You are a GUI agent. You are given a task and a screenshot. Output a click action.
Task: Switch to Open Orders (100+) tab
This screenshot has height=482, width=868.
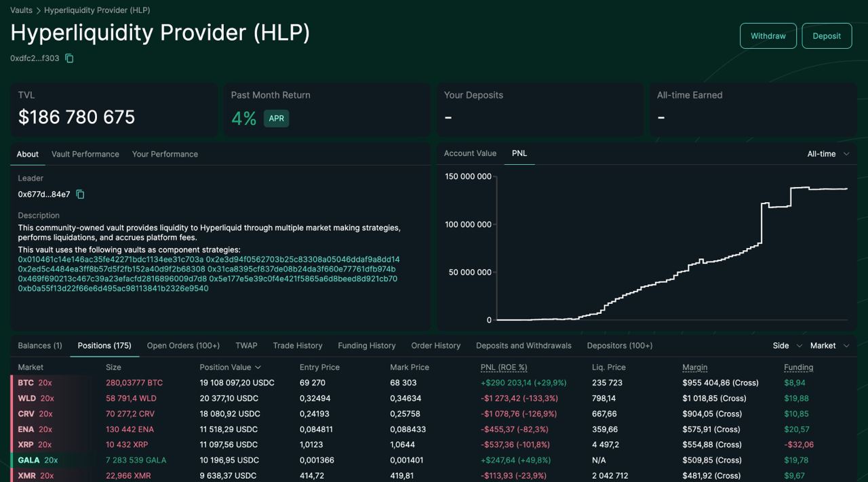(183, 346)
